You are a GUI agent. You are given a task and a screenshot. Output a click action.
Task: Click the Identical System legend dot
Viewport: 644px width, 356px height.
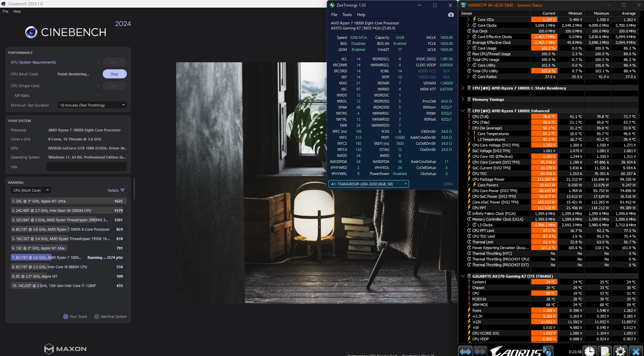tap(96, 317)
